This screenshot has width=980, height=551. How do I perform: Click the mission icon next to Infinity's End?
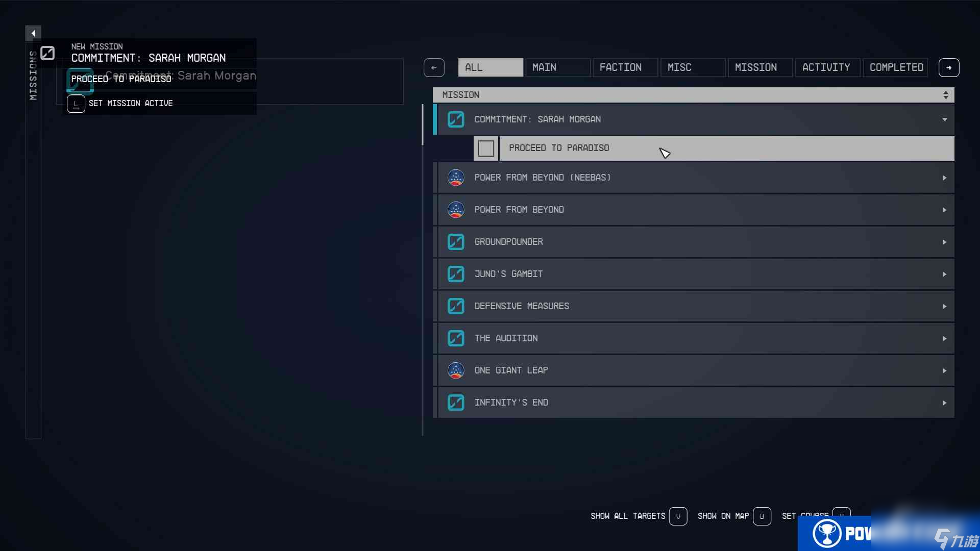(456, 403)
